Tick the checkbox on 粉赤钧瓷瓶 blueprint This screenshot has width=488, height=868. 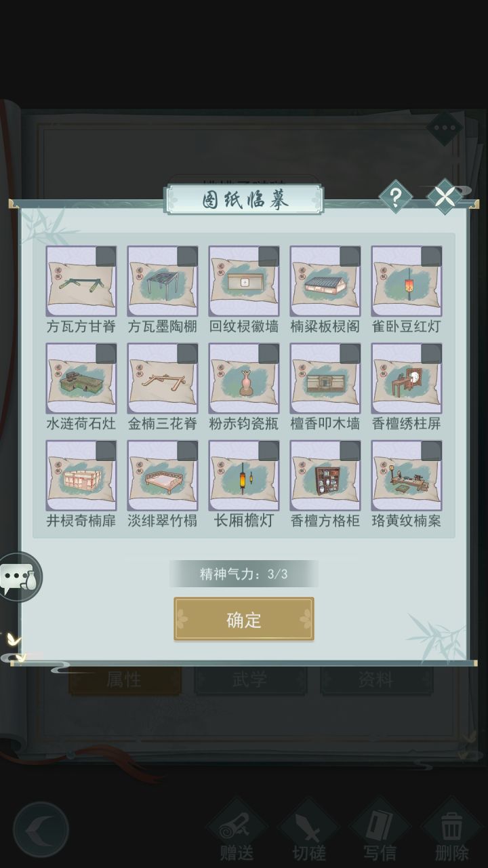(268, 354)
